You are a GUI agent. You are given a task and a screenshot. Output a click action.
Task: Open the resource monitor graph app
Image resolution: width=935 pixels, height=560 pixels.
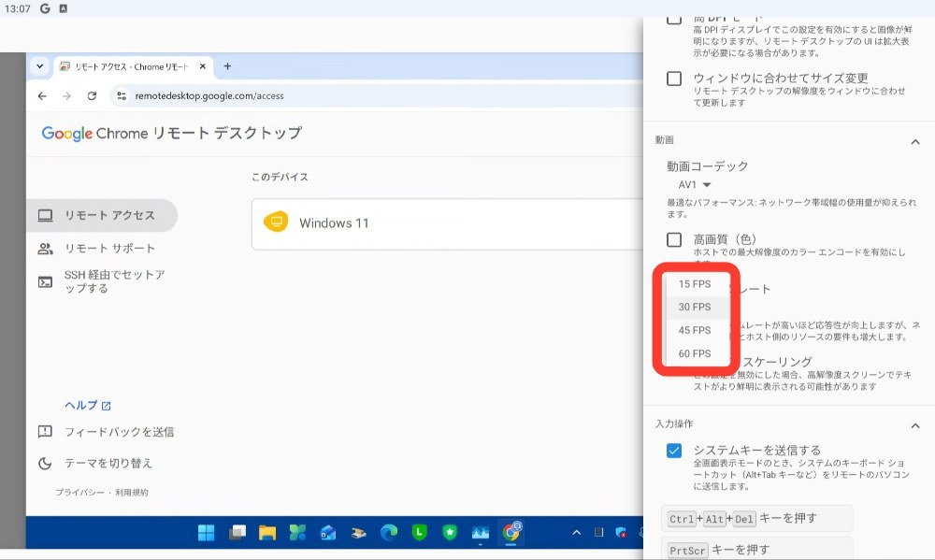(x=480, y=533)
